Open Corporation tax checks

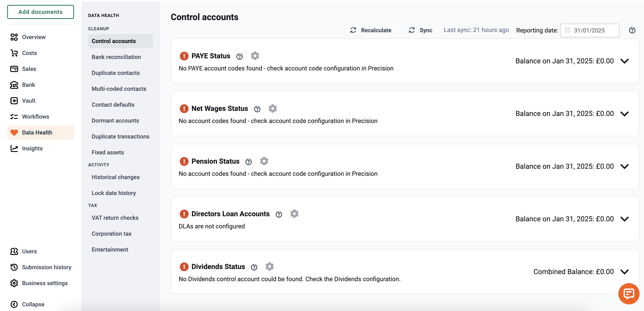click(121, 234)
